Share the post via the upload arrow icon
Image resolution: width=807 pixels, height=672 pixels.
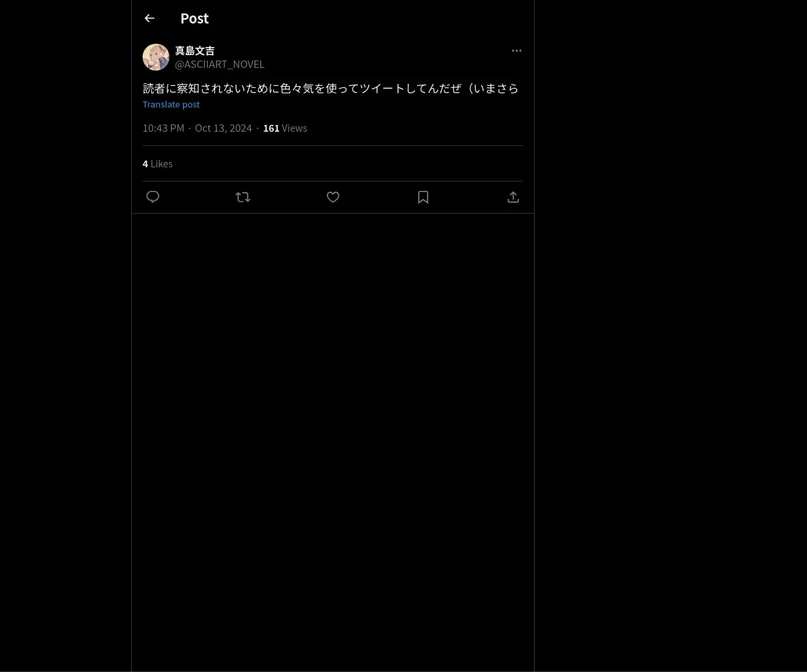(513, 197)
